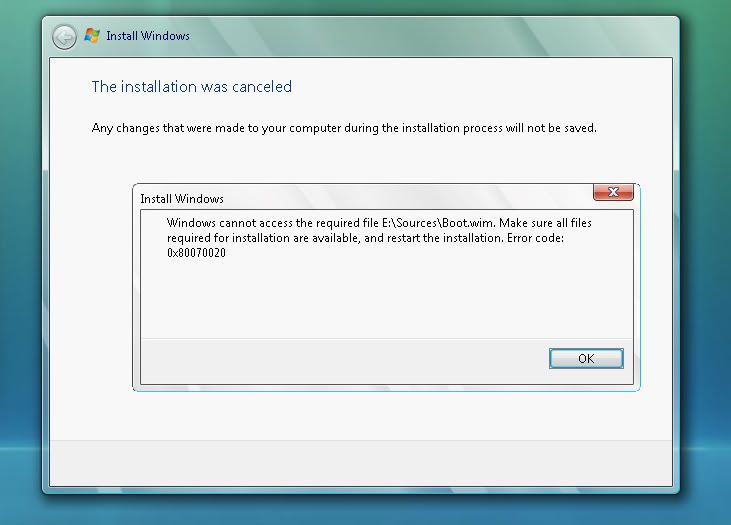Click the main window 'Install Windows' title
The height and width of the screenshot is (525, 731).
[148, 36]
